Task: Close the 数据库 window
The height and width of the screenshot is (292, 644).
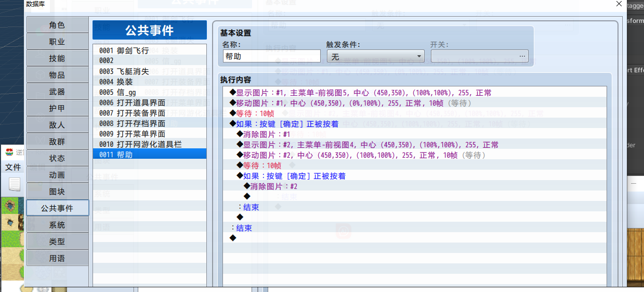Action: pos(619,4)
